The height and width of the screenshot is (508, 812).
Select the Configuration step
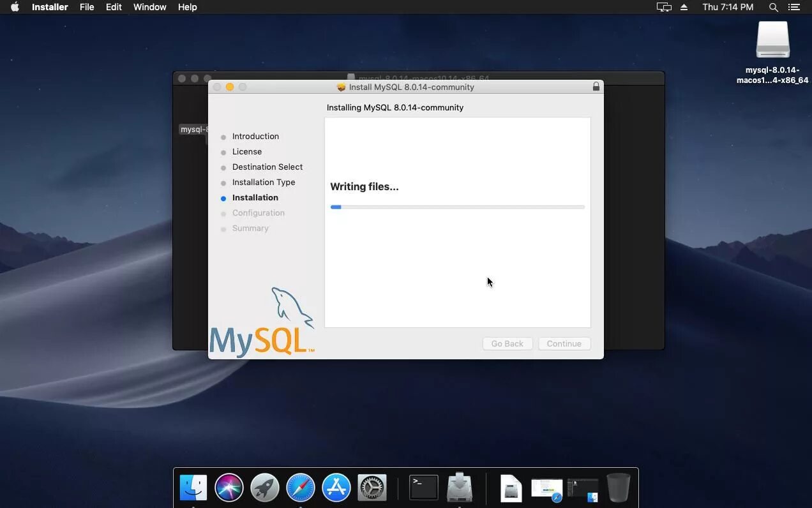(259, 213)
